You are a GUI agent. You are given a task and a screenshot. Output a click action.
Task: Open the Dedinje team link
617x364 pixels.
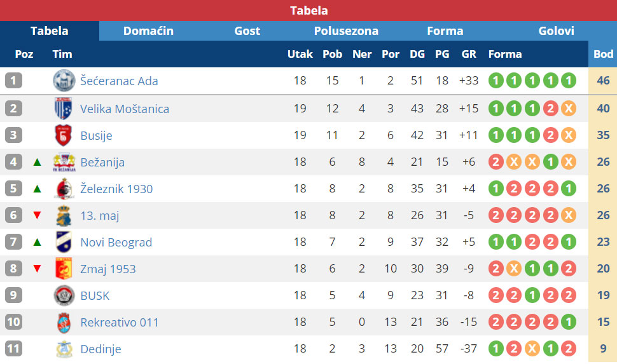tap(101, 349)
